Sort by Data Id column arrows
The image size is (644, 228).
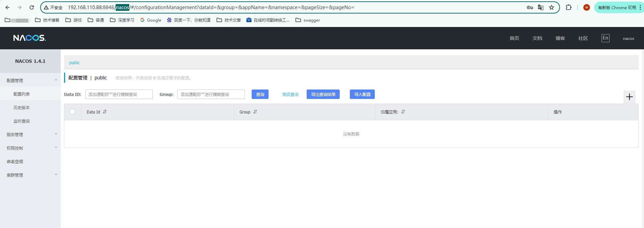(105, 112)
